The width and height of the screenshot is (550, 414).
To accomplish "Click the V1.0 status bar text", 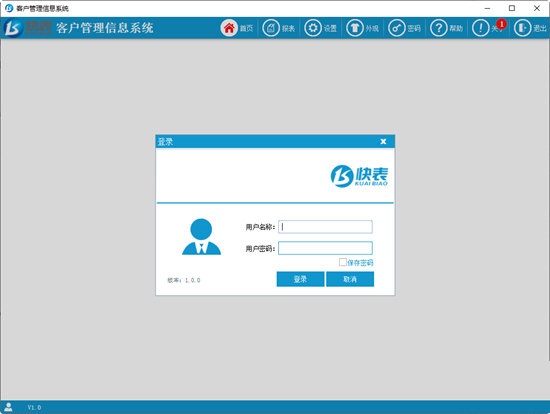I will click(34, 407).
